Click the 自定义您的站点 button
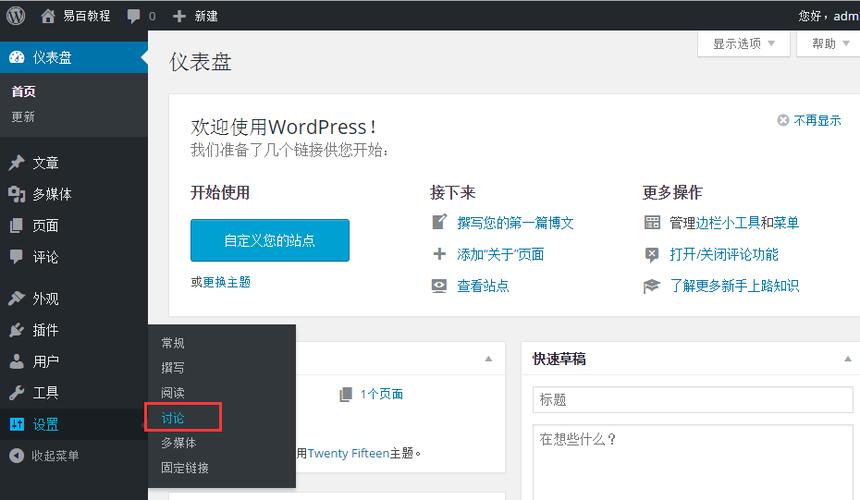The width and height of the screenshot is (860, 500). pyautogui.click(x=270, y=240)
